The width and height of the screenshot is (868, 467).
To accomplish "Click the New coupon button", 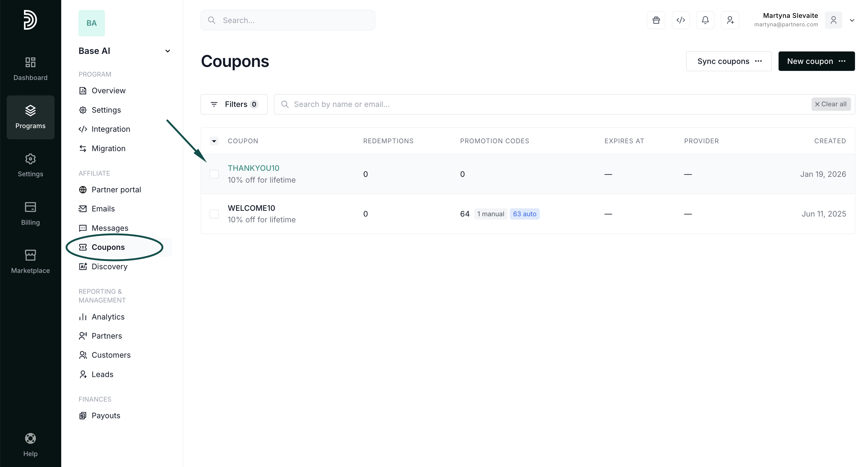I will pos(816,61).
